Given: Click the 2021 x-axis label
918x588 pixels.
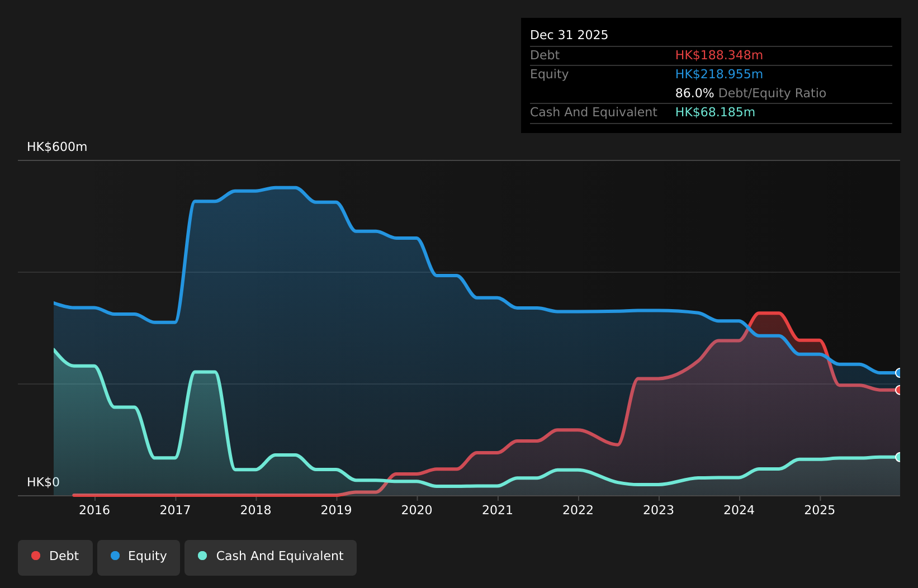Looking at the screenshot, I should [498, 510].
